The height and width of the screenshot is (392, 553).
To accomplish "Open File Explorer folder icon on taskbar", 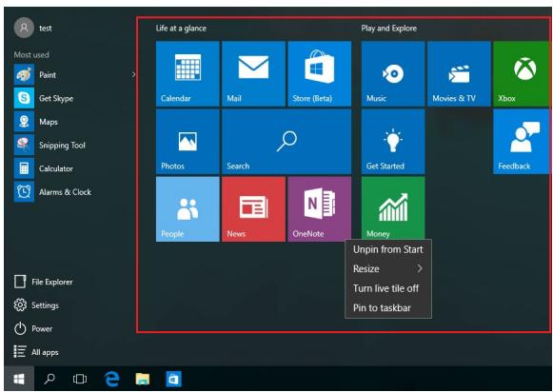I will tap(143, 379).
